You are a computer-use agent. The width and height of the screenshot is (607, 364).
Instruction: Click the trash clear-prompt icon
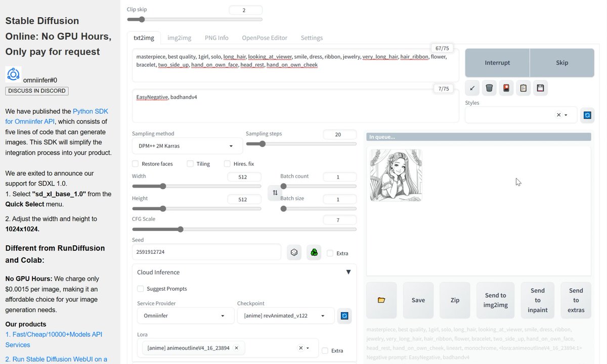[489, 88]
